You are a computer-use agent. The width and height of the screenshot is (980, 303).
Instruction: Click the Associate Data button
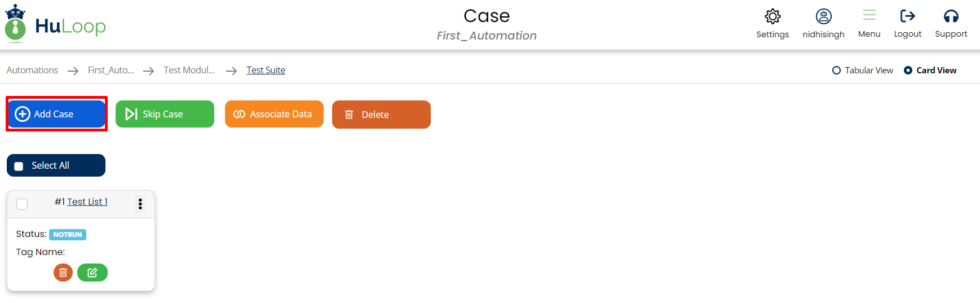coord(274,114)
